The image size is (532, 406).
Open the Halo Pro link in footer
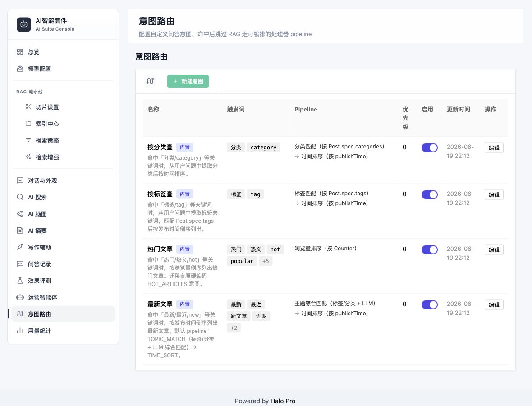[283, 401]
